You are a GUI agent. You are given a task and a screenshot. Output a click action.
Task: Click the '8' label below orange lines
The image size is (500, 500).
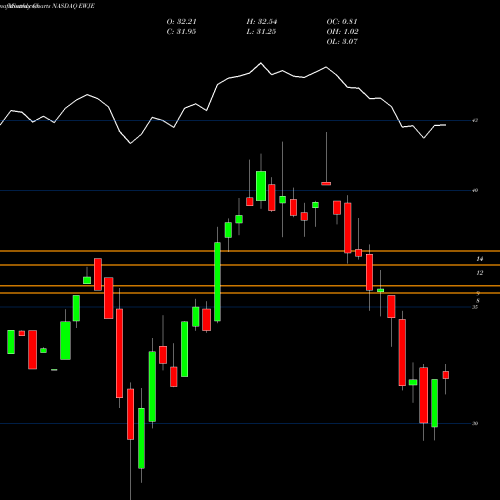coord(478,301)
